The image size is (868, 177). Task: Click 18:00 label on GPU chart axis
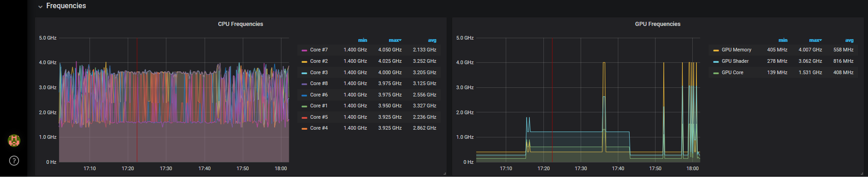692,168
